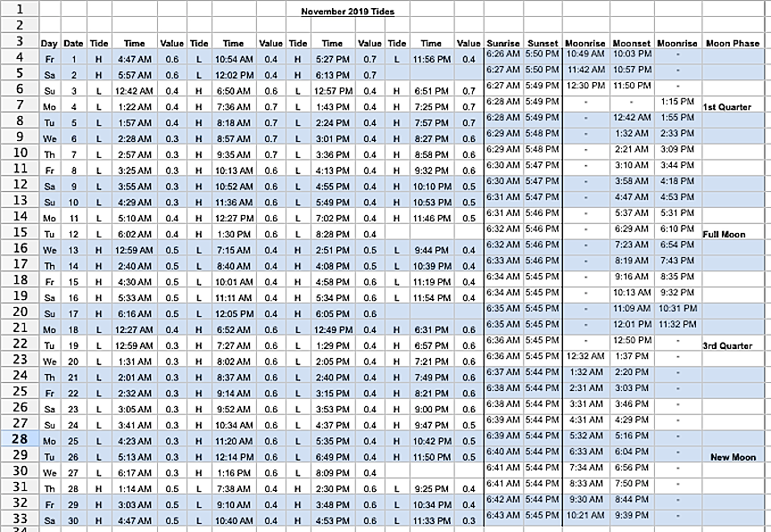771x532 pixels.
Task: Click row header 3
Action: coord(18,41)
